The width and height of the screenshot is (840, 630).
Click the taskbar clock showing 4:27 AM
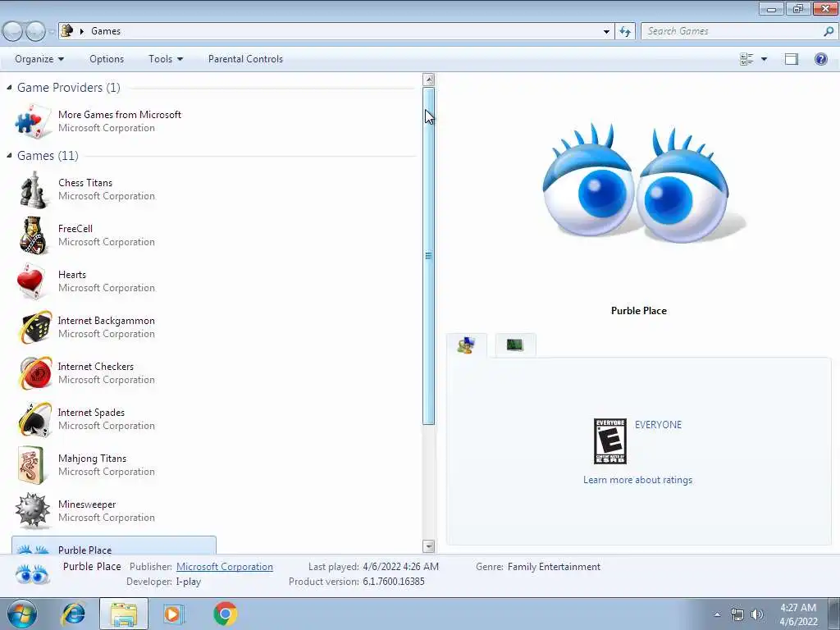(798, 614)
